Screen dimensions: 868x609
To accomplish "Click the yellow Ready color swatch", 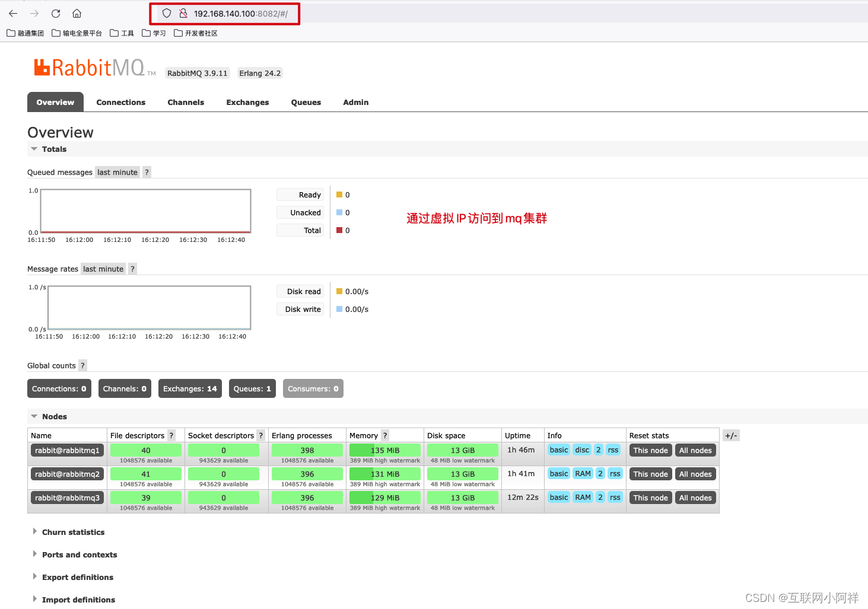I will [x=339, y=195].
